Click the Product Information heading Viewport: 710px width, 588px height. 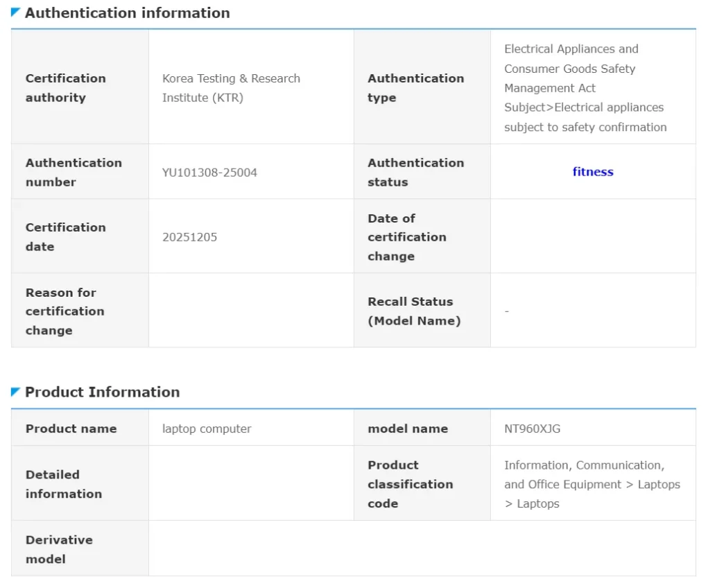point(102,392)
